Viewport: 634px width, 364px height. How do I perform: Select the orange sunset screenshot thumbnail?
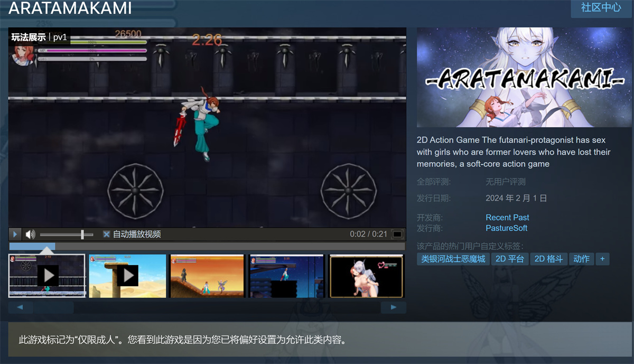[207, 276]
